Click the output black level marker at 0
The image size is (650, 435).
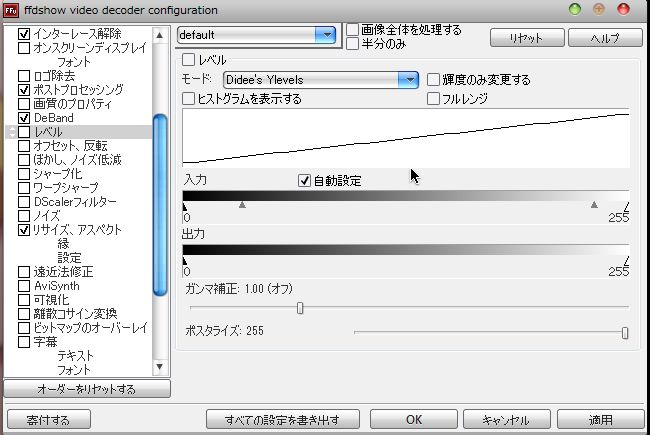(x=184, y=260)
